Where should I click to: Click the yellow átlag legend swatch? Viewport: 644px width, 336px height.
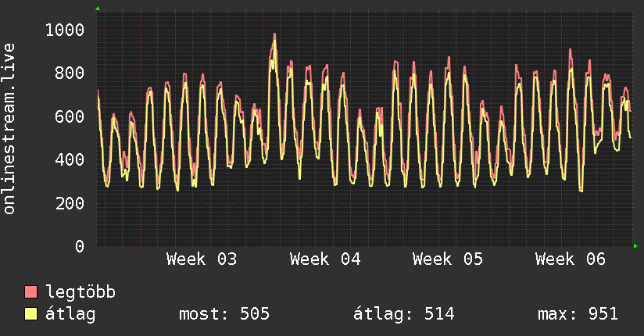(x=30, y=314)
